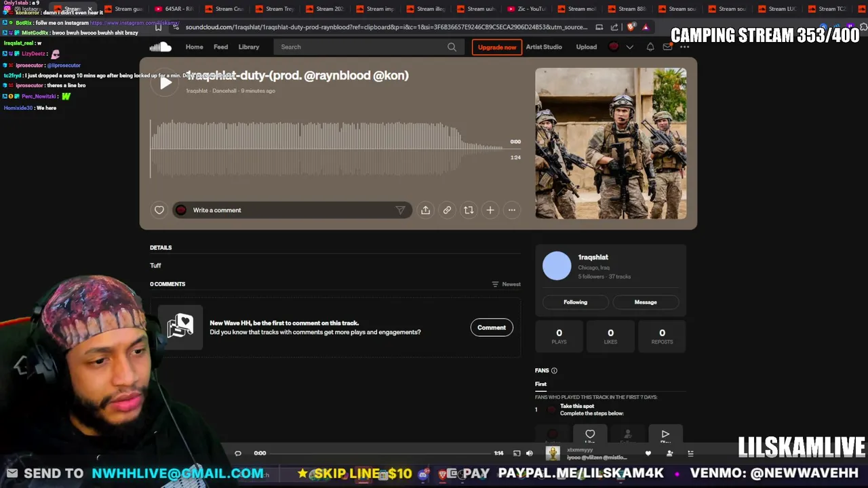Cast audio using the cast icon

tap(517, 453)
